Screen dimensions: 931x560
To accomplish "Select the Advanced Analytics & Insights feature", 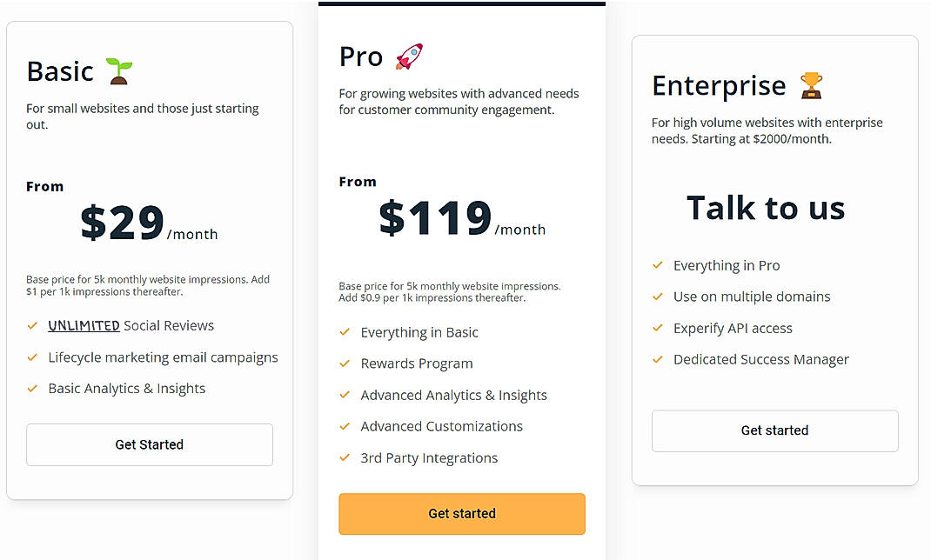I will 453,395.
